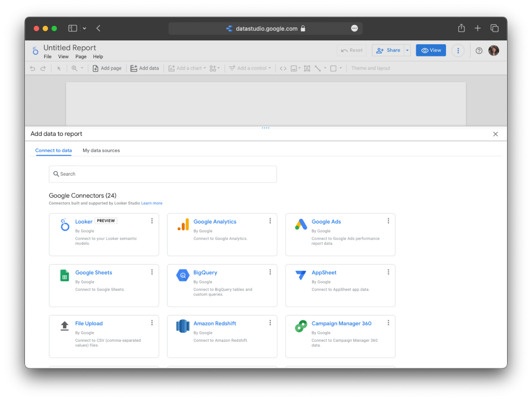Click the Add data button
The height and width of the screenshot is (401, 532).
(x=144, y=68)
